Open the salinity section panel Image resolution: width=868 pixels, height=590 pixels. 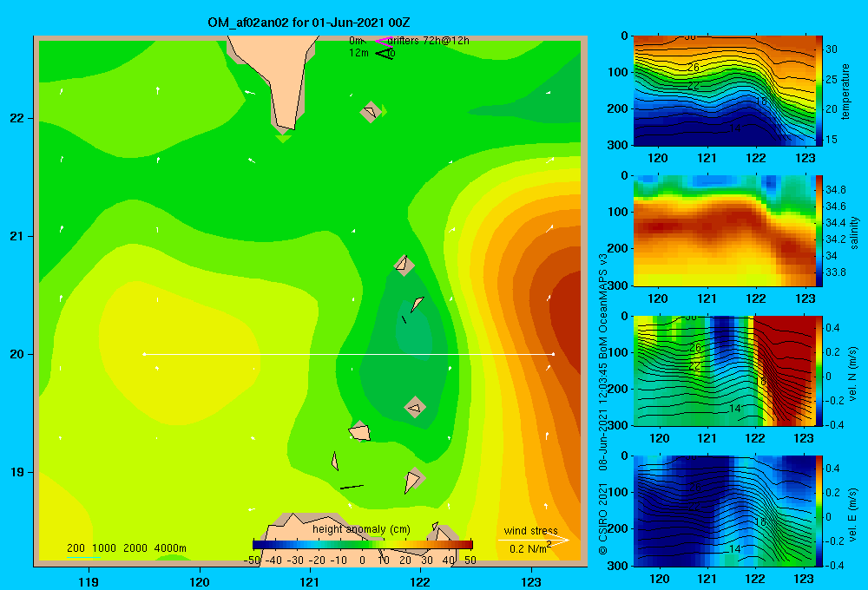click(724, 231)
